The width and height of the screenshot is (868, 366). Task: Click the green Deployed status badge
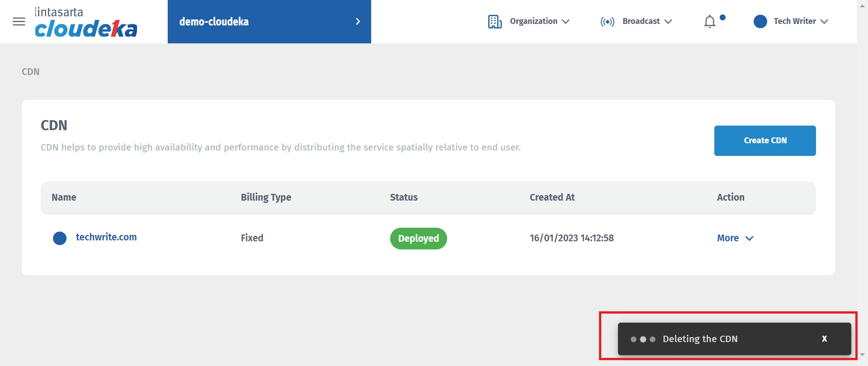418,239
